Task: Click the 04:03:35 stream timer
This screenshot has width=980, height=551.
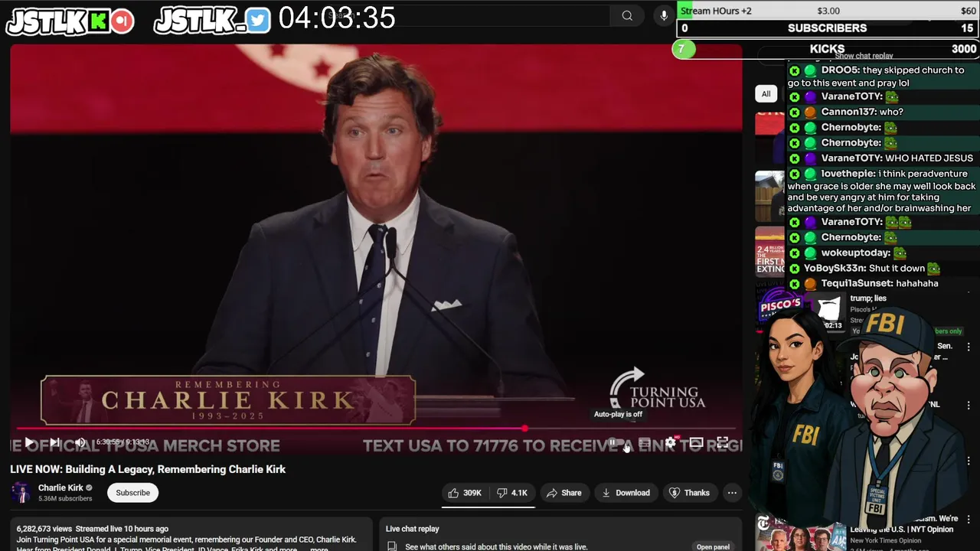Action: 337,18
